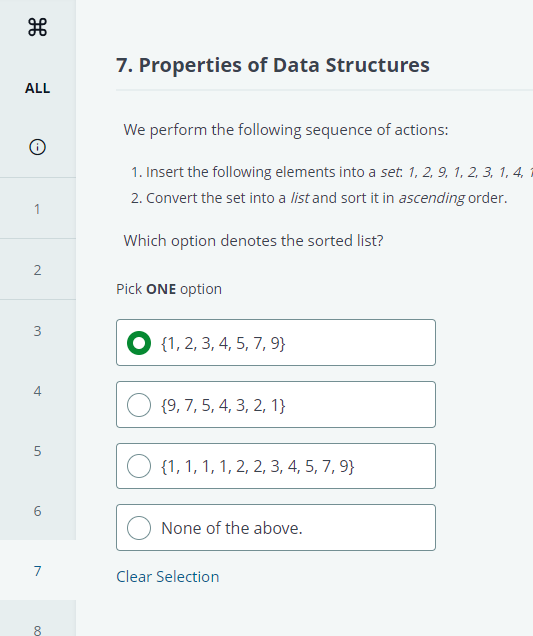533x636 pixels.
Task: Click the None of the above answer text
Action: coord(232,528)
